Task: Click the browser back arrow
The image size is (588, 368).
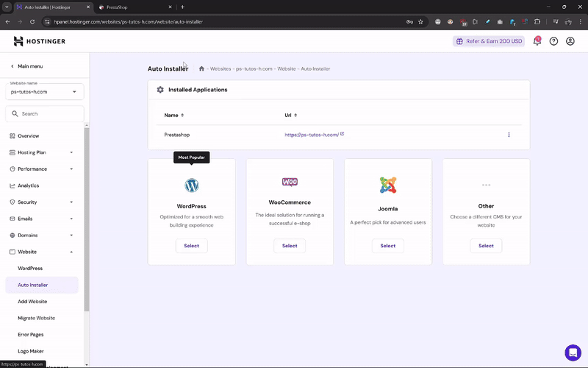Action: [7, 22]
